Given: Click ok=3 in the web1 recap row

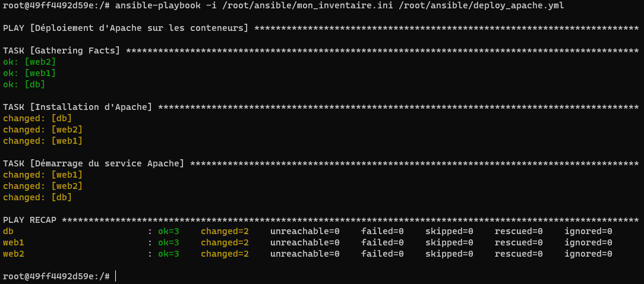Looking at the screenshot, I should coord(168,242).
